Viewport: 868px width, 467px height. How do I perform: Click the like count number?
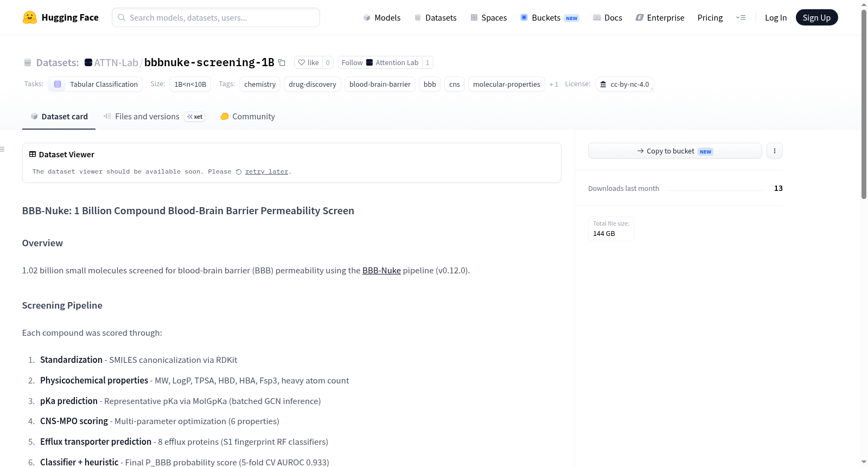tap(328, 62)
